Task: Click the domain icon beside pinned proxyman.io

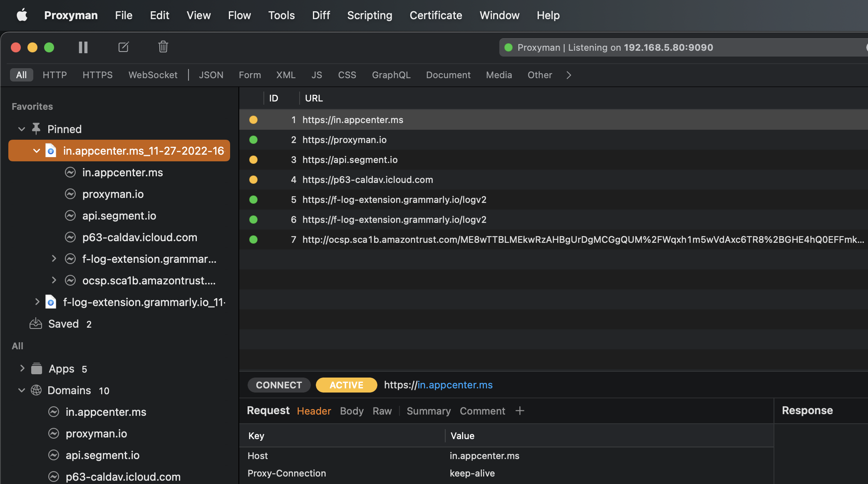Action: tap(70, 194)
